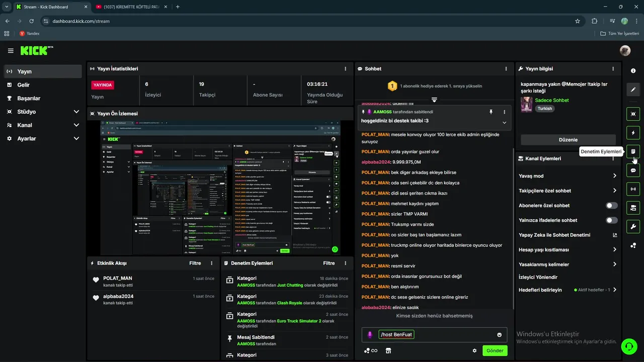
Task: Expand the Ayarlar sidebar section
Action: pos(76,138)
